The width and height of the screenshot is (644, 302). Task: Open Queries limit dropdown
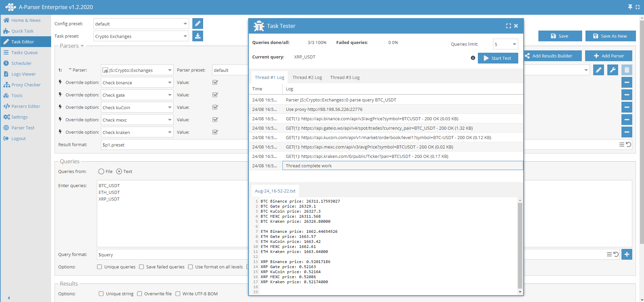(x=505, y=44)
